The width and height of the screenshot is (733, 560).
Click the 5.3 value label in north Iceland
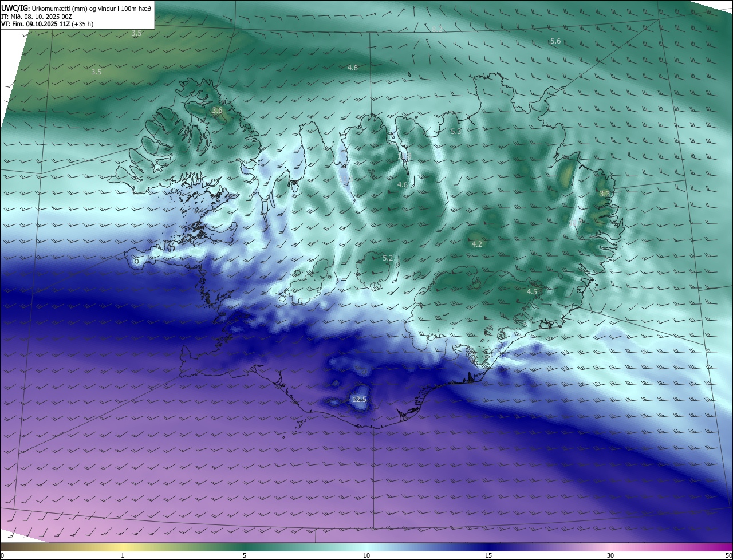(456, 132)
